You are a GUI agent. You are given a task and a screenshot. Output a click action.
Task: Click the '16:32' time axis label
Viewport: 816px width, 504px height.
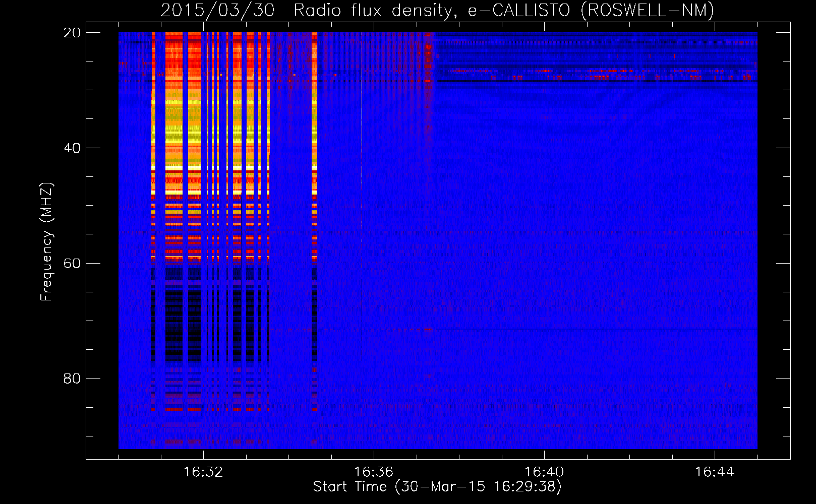203,472
